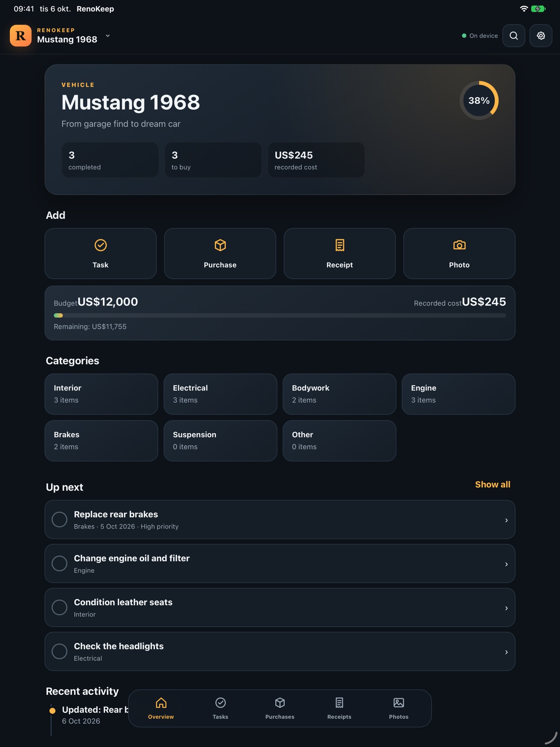This screenshot has width=560, height=747.
Task: Open the Electrical category card
Action: pyautogui.click(x=221, y=394)
